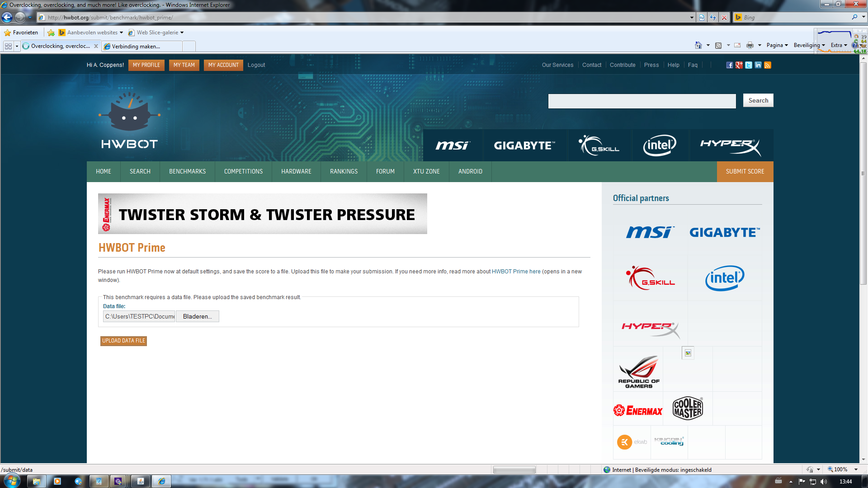Screen dimensions: 868x488
Task: Open the Beveiliging menu
Action: click(809, 45)
